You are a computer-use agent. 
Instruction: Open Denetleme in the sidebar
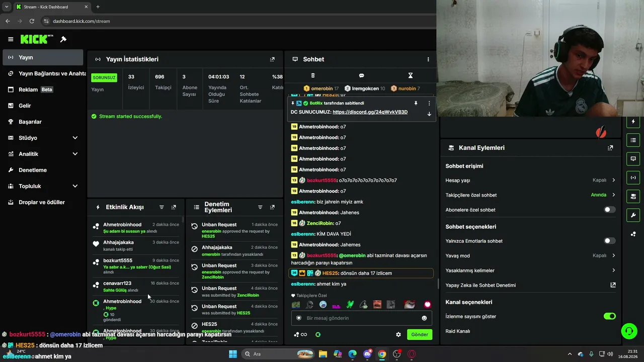pos(43,170)
